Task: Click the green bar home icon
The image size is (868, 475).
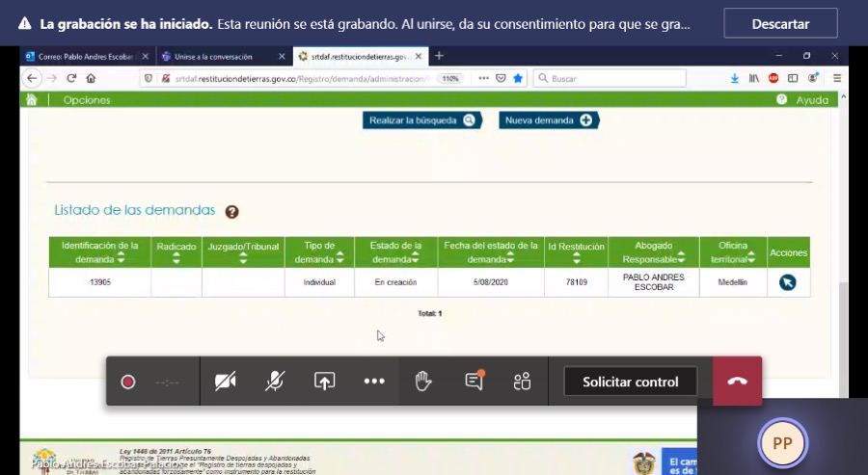Action: click(32, 99)
